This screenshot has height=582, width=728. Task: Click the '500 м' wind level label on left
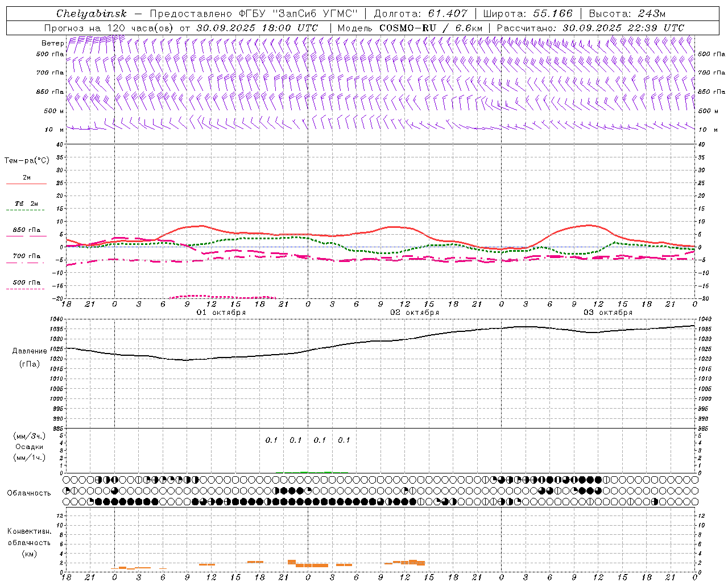54,111
